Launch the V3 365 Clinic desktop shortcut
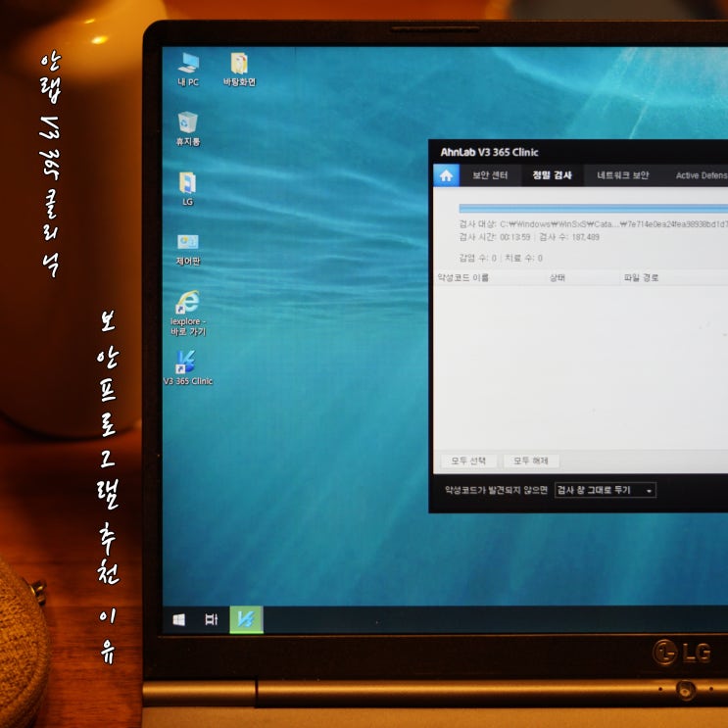Viewport: 728px width, 728px height. [x=187, y=367]
